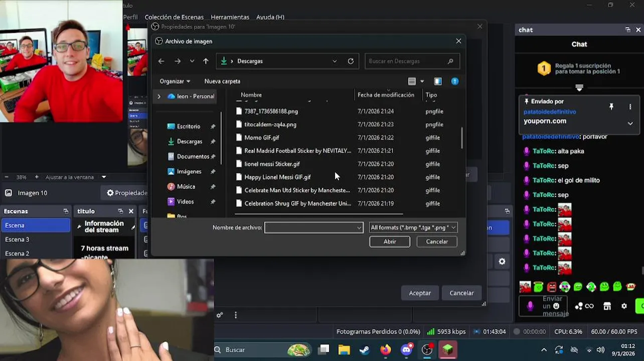Open Discord from taskbar

tap(407, 349)
